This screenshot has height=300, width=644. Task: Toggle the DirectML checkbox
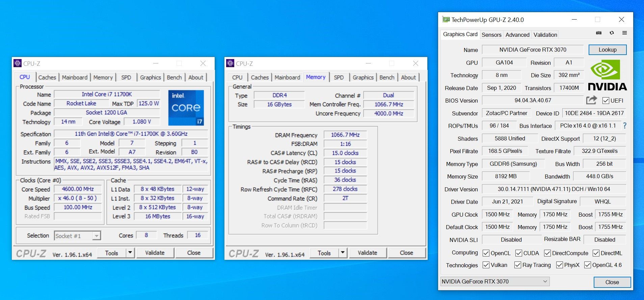click(596, 253)
